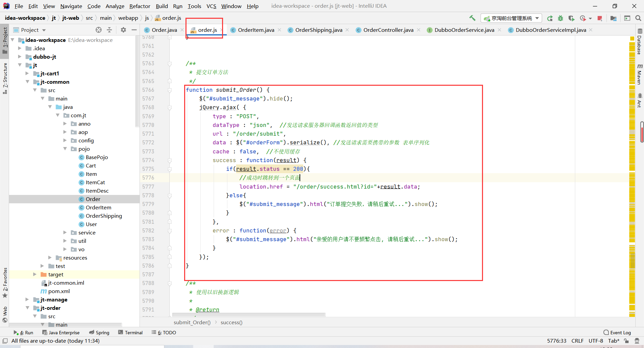Click the submit_Order() breadcrumb
644x348 pixels.
tap(192, 322)
